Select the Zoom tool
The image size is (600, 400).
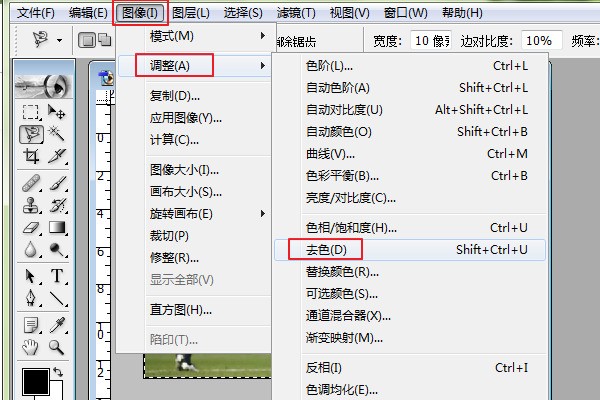click(57, 347)
